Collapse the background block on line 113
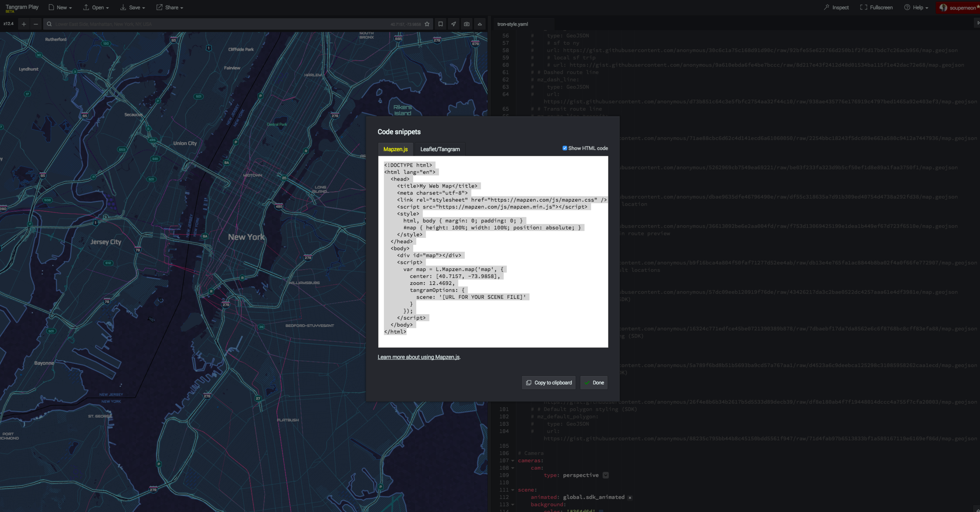 513,505
